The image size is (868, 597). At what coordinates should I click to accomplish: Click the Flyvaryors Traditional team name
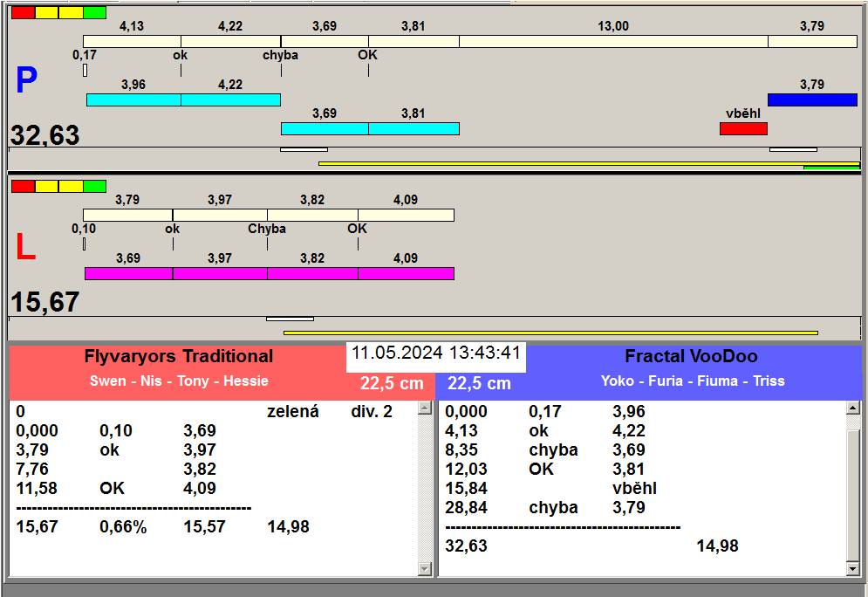coord(178,356)
